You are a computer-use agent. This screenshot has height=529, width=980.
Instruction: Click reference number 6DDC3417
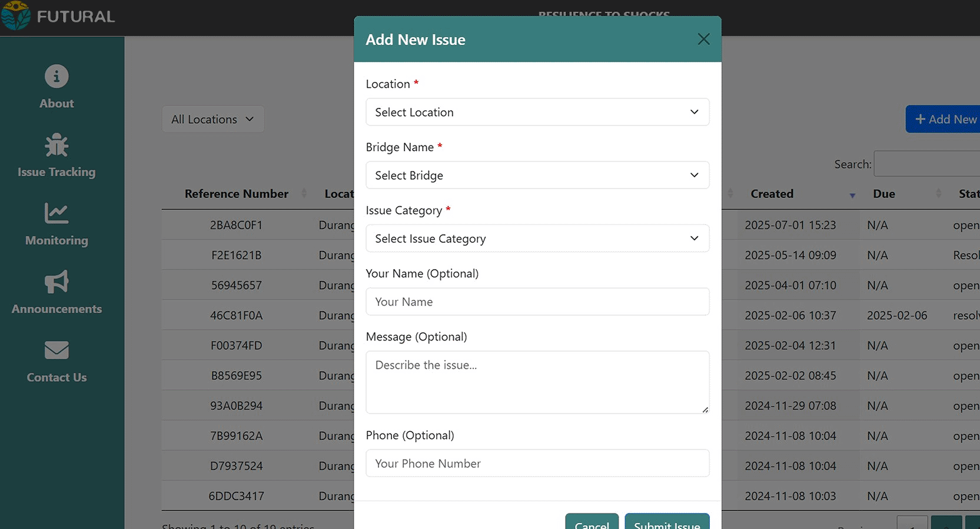[236, 495]
